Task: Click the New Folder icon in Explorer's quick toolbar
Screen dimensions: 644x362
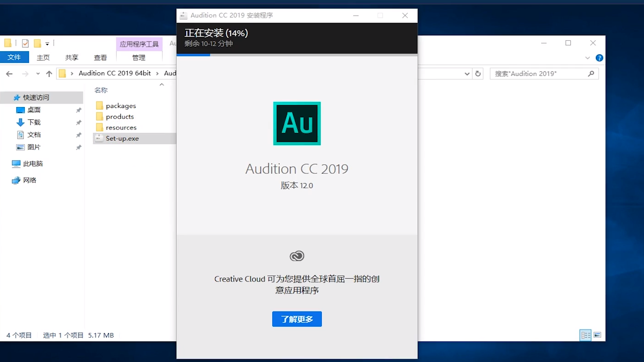Action: tap(38, 43)
